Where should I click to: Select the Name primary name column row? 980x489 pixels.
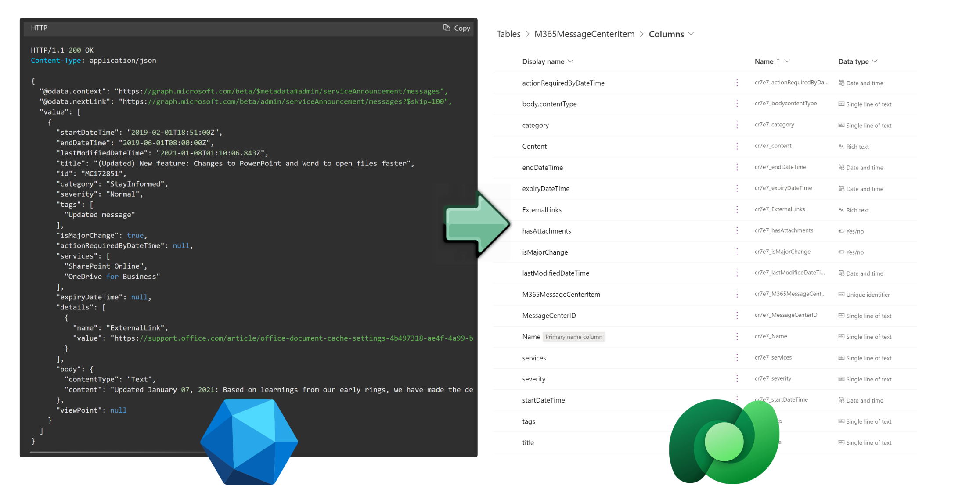pyautogui.click(x=531, y=337)
